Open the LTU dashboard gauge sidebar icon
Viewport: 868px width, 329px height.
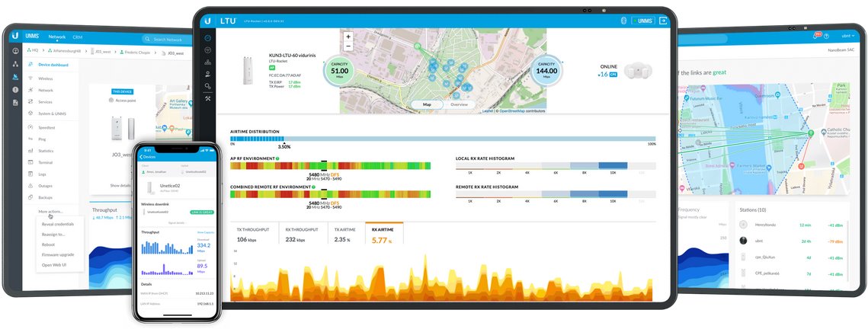pyautogui.click(x=207, y=37)
